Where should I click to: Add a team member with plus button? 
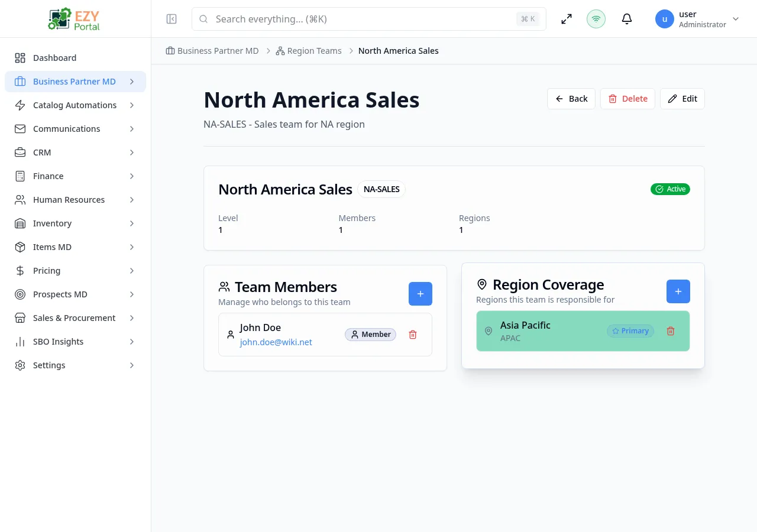click(x=420, y=294)
